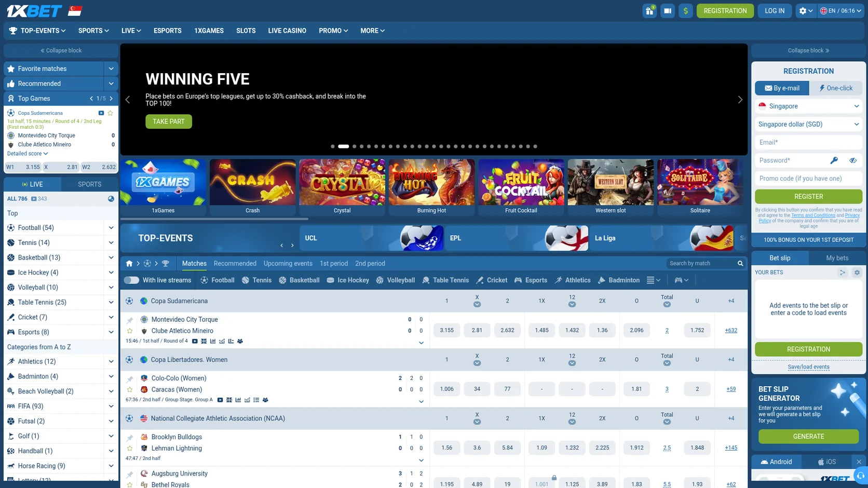Open the dollar payments icon in header
Screen dimensions: 868x488
pos(685,11)
